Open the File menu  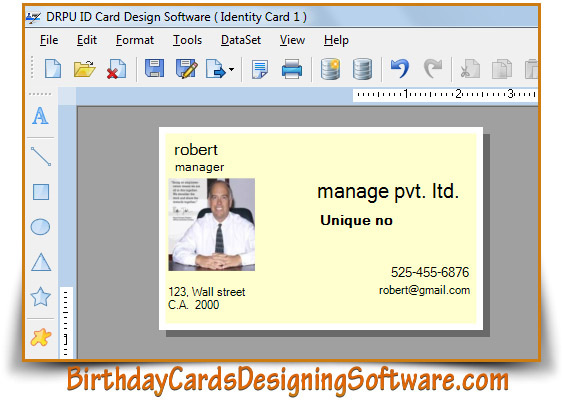(49, 40)
